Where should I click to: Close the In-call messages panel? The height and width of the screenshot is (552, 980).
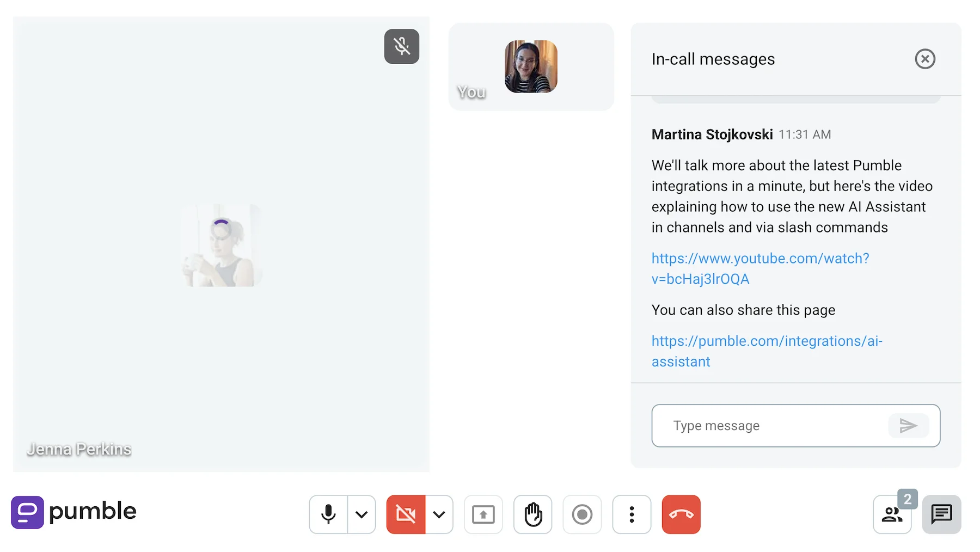(925, 59)
